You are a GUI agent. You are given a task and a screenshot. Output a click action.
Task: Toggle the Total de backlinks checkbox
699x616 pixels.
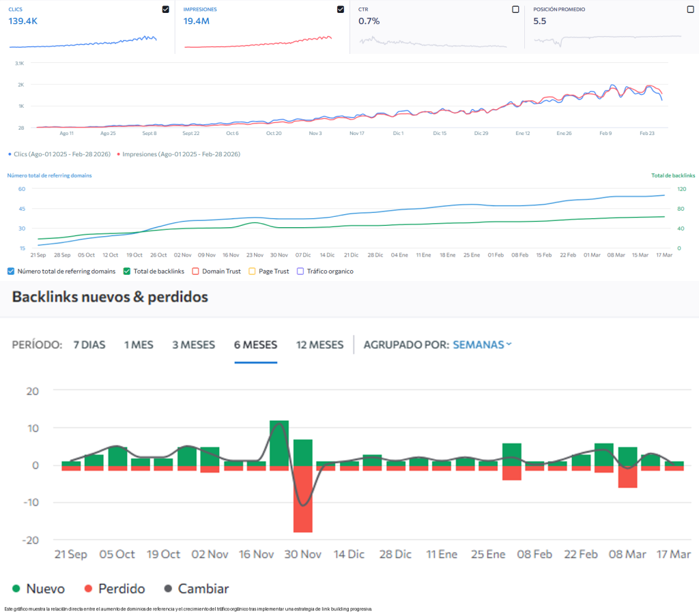127,272
